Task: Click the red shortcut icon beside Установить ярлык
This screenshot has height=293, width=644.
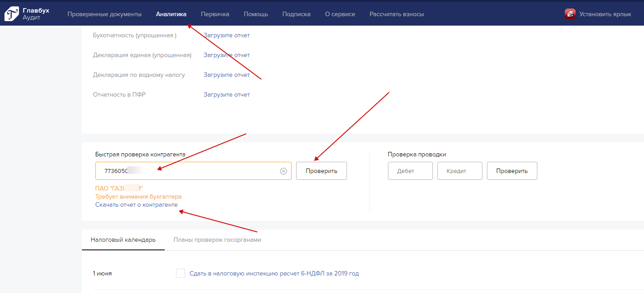Action: pos(570,14)
